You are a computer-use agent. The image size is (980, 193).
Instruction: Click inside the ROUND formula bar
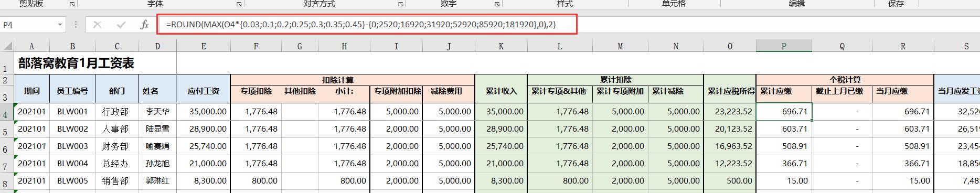point(367,24)
